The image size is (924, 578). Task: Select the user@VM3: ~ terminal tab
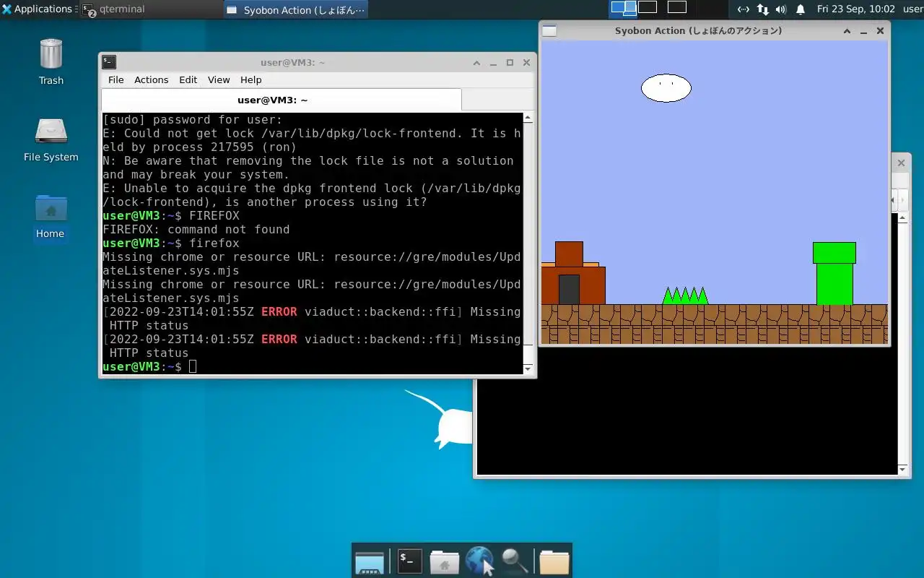click(x=281, y=100)
